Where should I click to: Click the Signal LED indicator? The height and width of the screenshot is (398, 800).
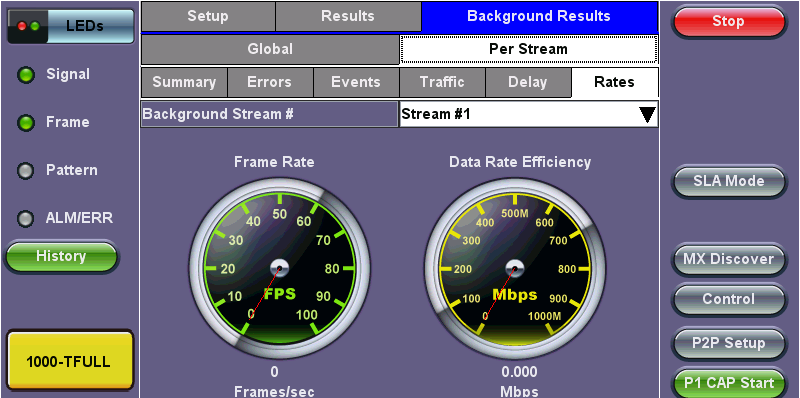pyautogui.click(x=25, y=76)
